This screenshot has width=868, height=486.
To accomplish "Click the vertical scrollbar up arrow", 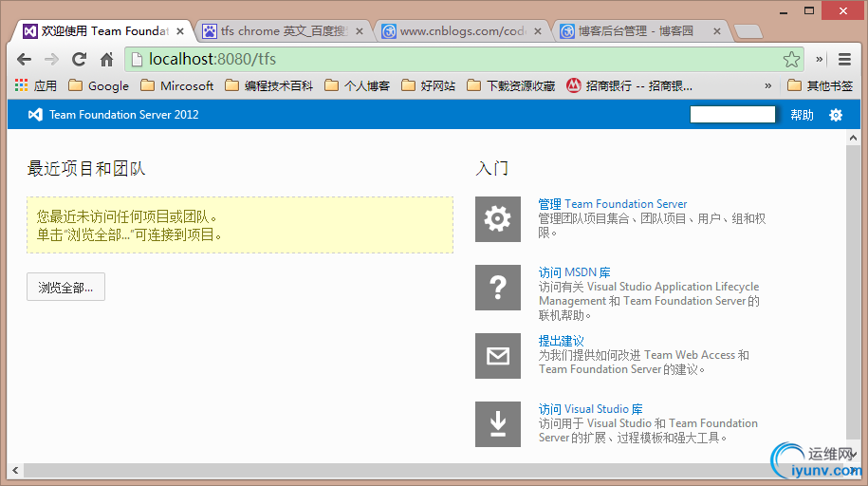I will tap(853, 138).
